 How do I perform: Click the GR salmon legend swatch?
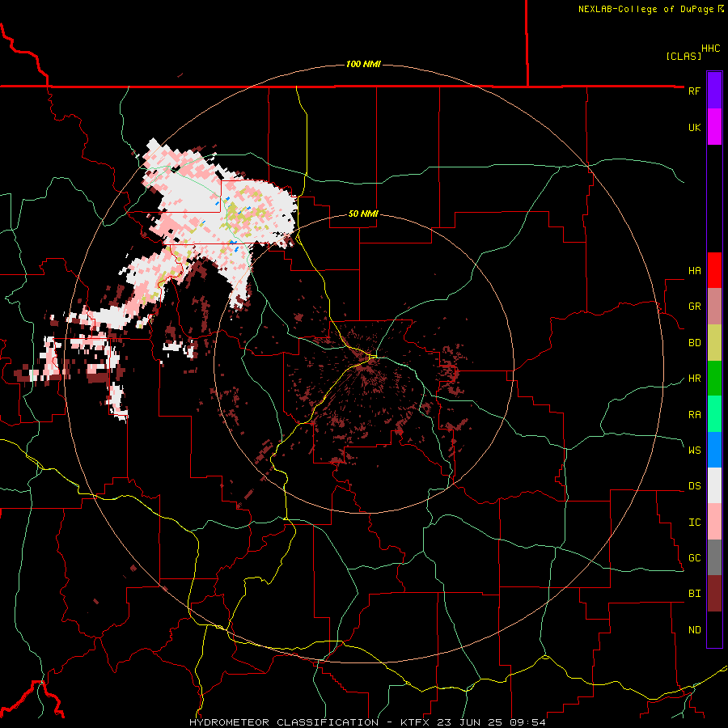click(x=714, y=307)
